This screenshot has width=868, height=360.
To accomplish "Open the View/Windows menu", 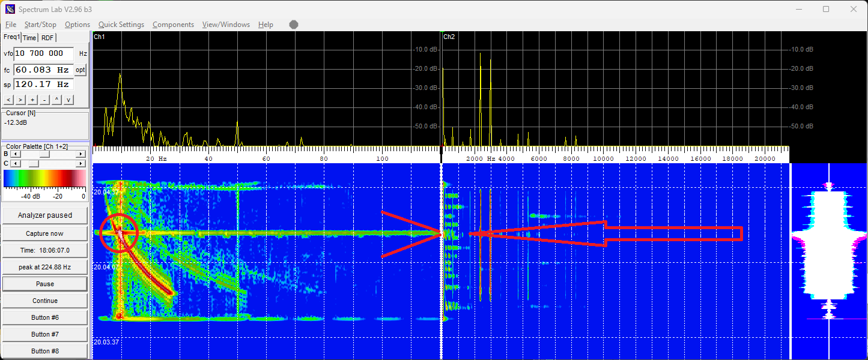I will pos(226,25).
